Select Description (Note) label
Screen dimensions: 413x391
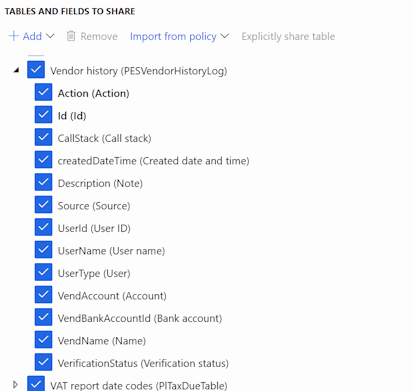[x=100, y=183]
